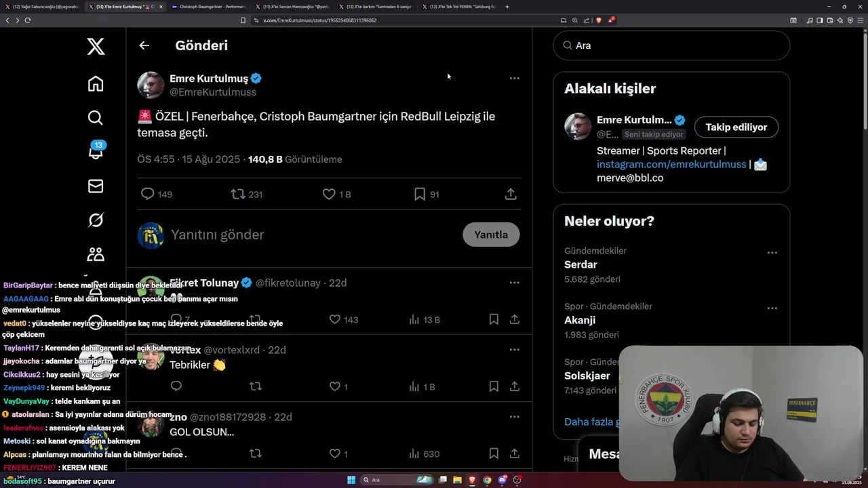Go to Home feed icon

point(96,83)
